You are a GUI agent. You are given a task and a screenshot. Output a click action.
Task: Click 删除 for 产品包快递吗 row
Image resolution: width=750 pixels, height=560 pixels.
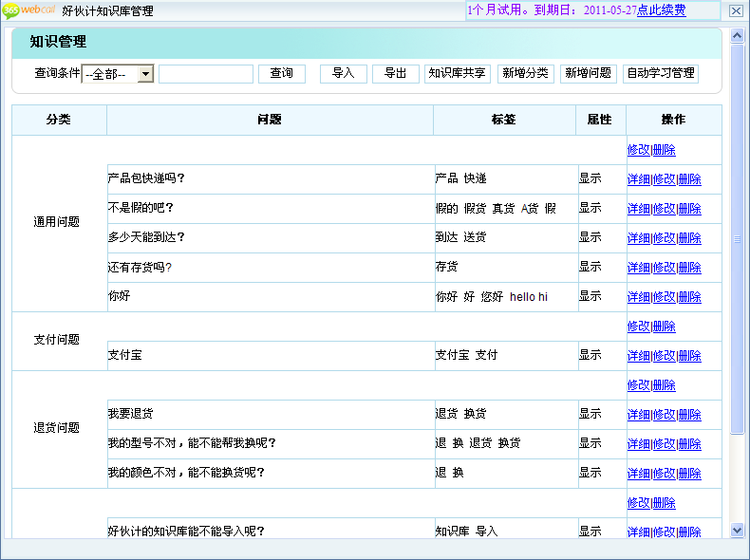[x=690, y=179]
